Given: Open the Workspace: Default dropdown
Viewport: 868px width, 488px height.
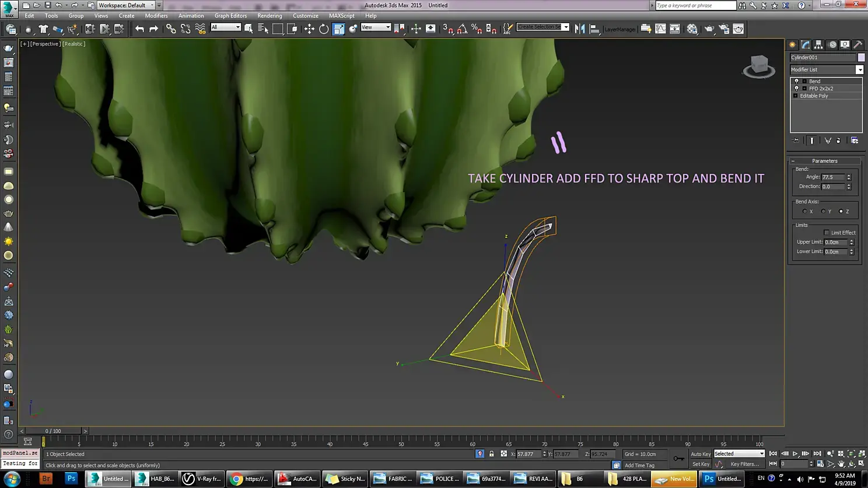Looking at the screenshot, I should (x=127, y=5).
